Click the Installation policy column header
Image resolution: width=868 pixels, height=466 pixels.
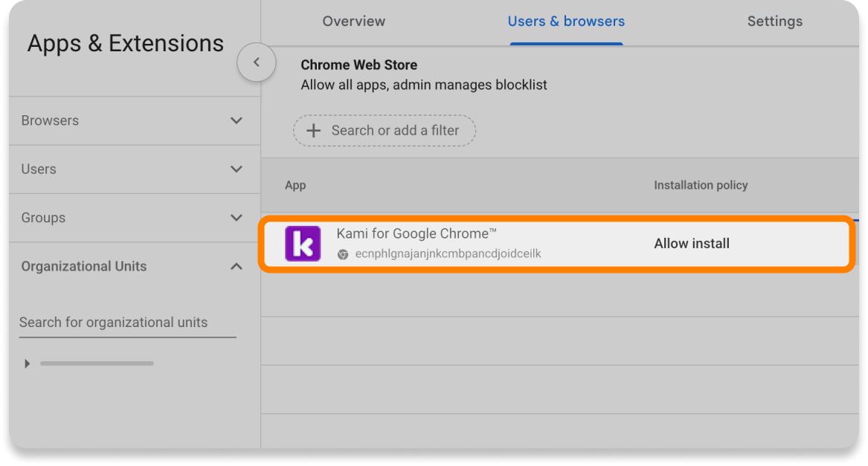(x=701, y=185)
